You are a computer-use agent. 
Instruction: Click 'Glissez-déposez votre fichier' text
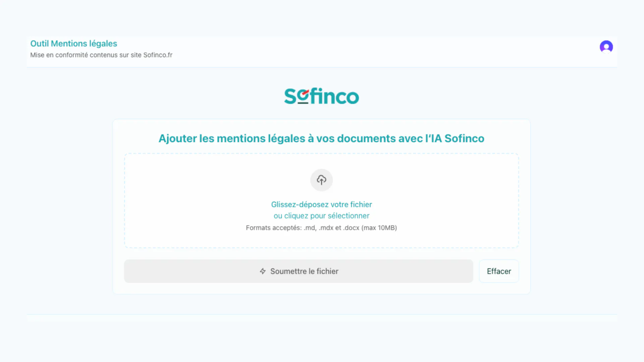coord(321,204)
